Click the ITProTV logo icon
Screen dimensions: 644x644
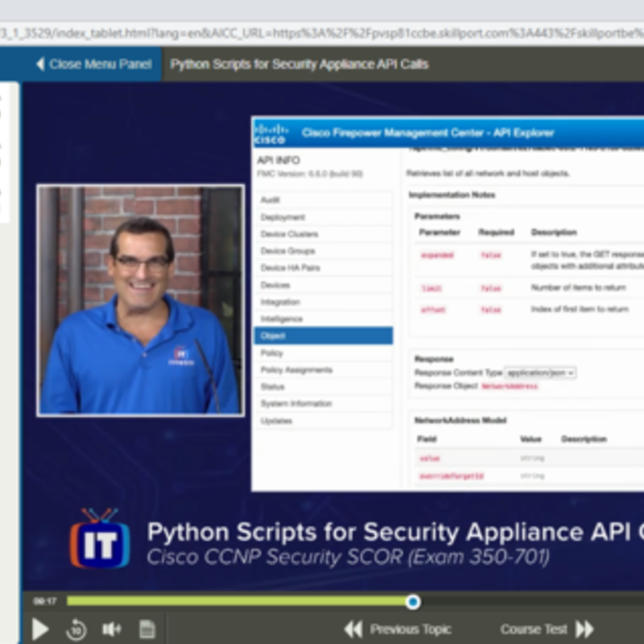click(x=100, y=539)
